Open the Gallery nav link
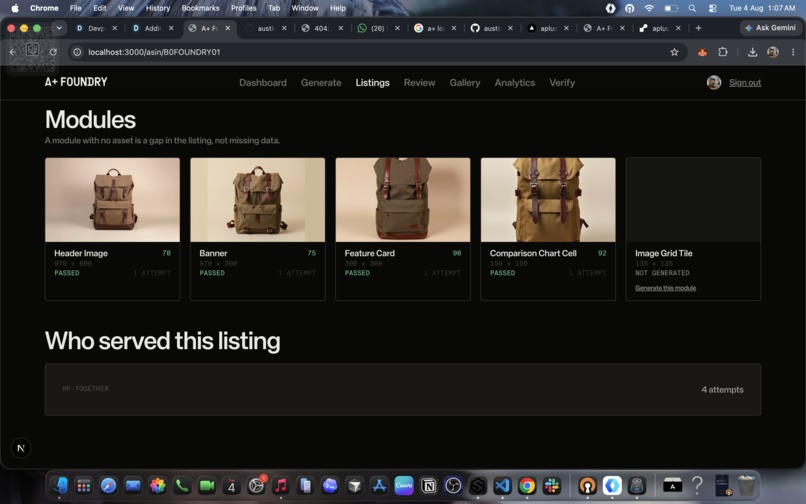The height and width of the screenshot is (504, 806). pos(465,83)
